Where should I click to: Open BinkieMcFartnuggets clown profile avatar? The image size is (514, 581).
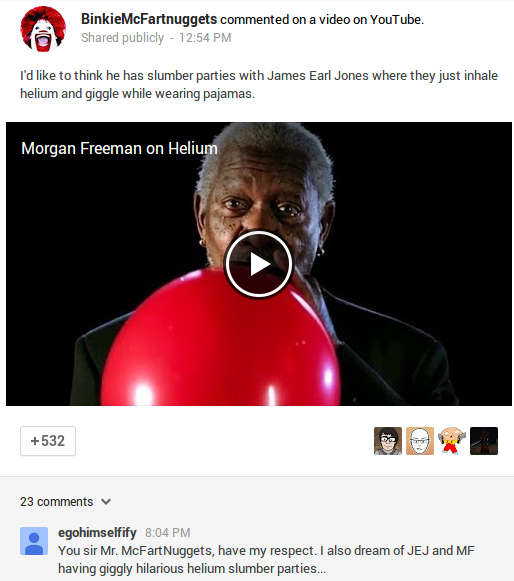tap(43, 29)
